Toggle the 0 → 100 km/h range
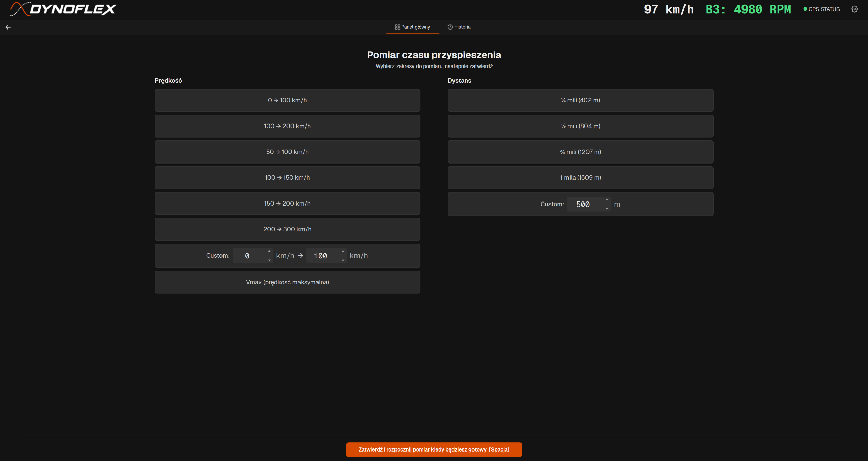The height and width of the screenshot is (461, 868). pos(287,100)
